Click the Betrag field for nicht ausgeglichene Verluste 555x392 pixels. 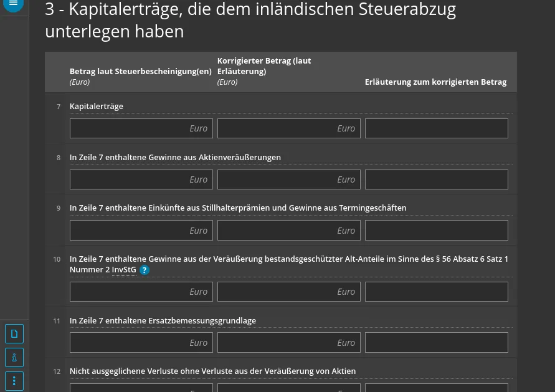(141, 389)
